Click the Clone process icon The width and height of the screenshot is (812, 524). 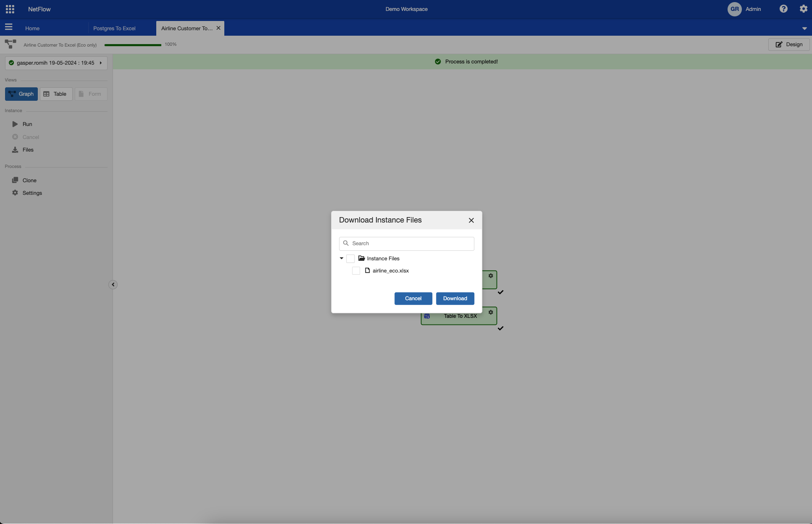15,180
